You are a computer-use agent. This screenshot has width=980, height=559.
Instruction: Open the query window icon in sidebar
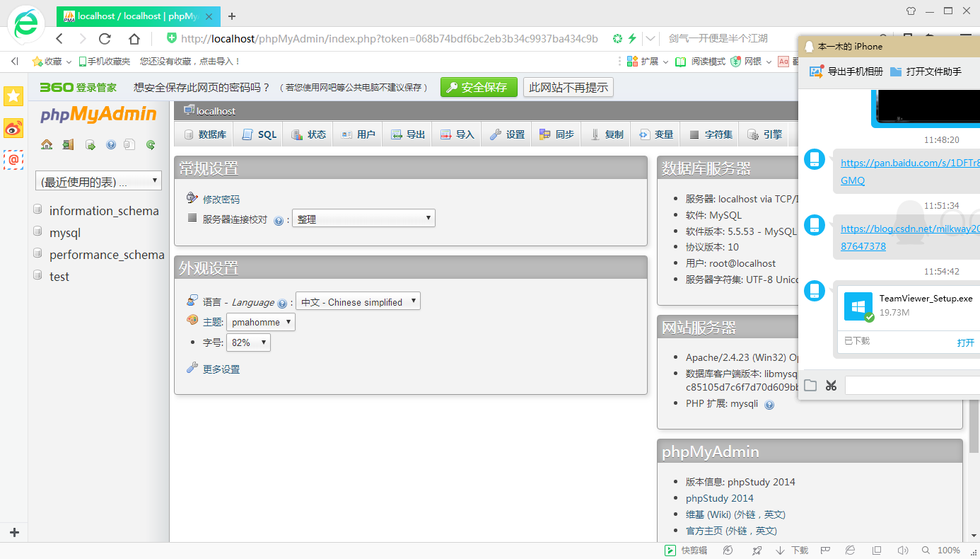pyautogui.click(x=91, y=144)
